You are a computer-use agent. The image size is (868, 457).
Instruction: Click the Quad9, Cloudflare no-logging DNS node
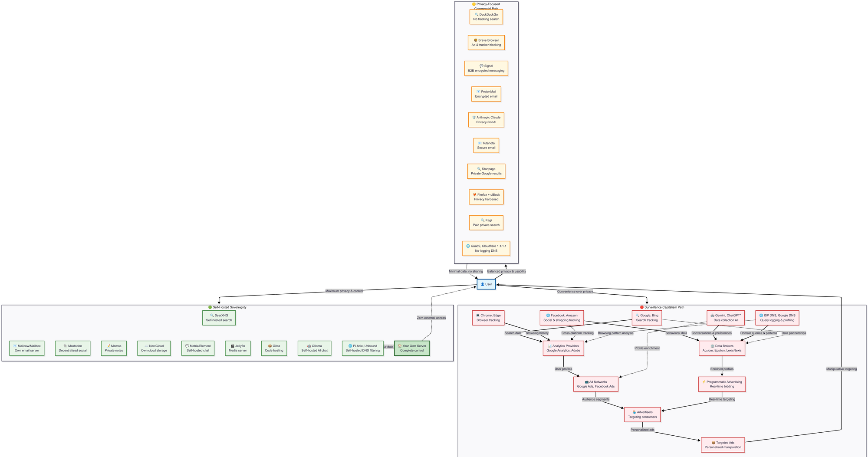tap(486, 249)
